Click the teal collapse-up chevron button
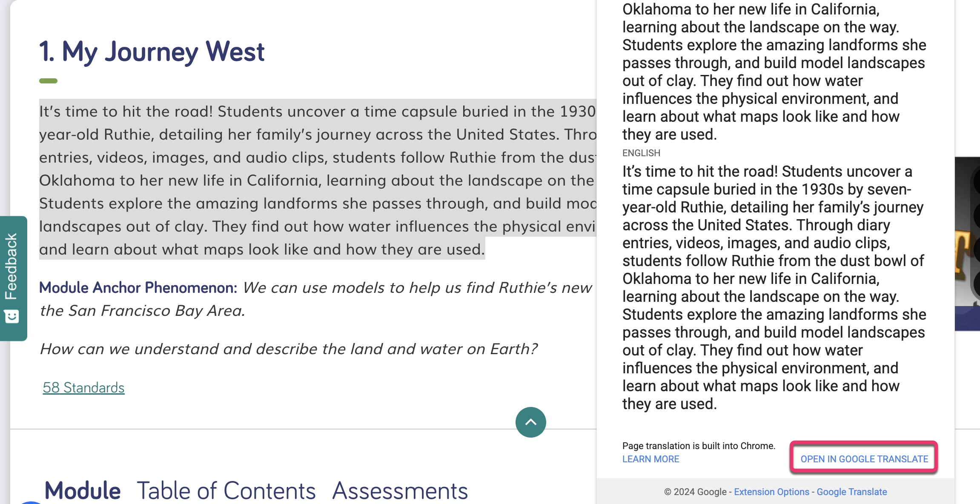 pos(530,422)
